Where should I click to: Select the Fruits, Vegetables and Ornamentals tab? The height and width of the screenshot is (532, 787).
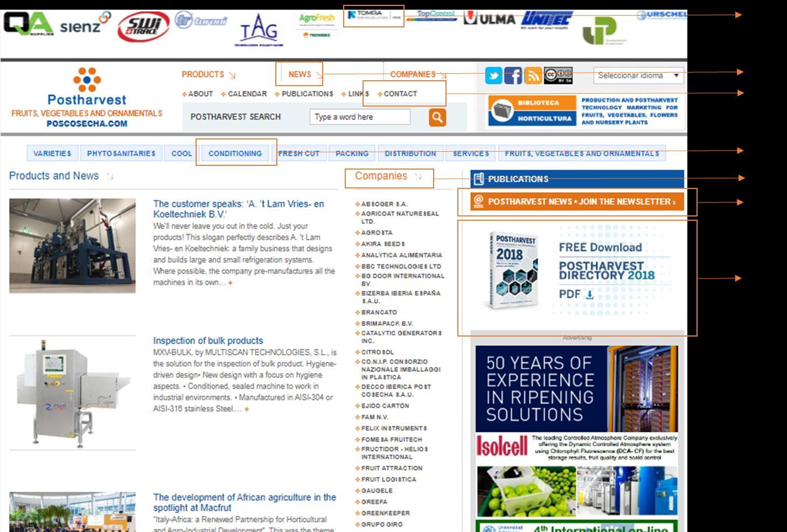[582, 153]
